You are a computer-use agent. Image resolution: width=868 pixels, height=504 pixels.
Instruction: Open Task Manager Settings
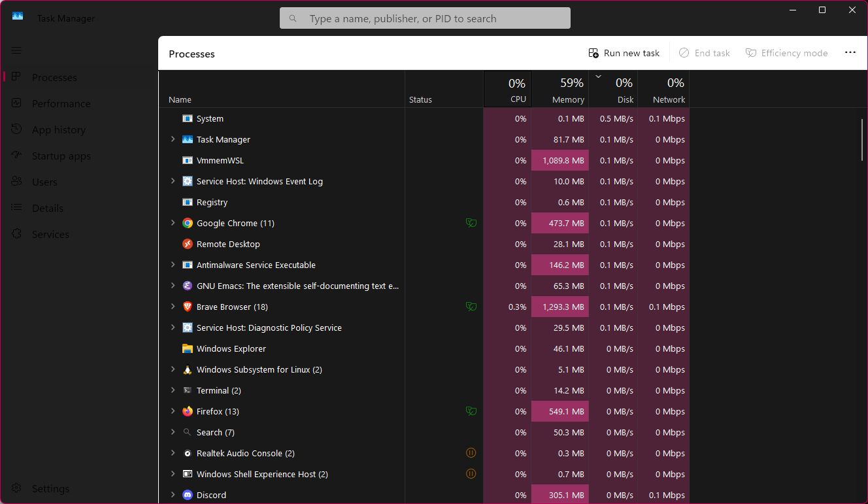pyautogui.click(x=79, y=488)
